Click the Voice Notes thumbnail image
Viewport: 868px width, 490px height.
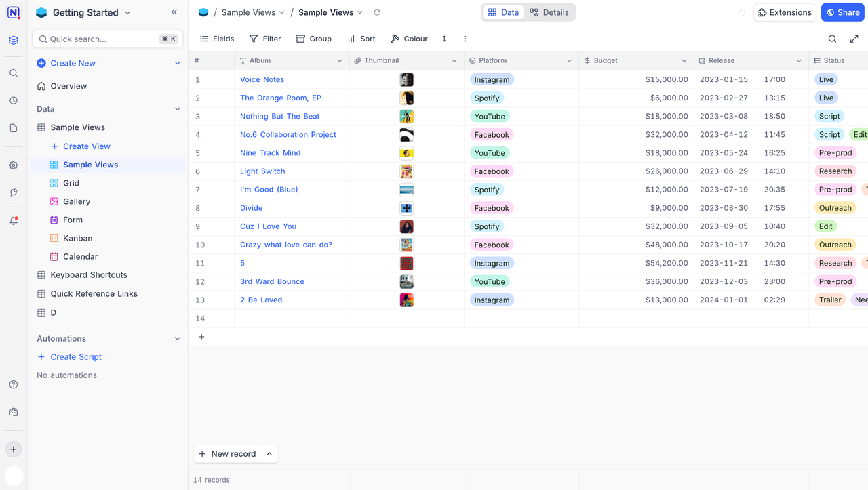coord(406,79)
